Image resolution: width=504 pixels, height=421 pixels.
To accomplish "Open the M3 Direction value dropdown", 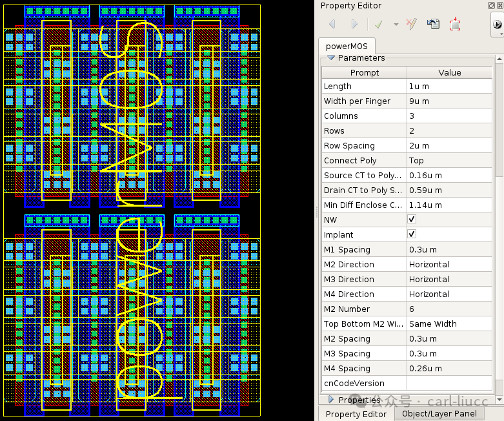I will (x=449, y=279).
